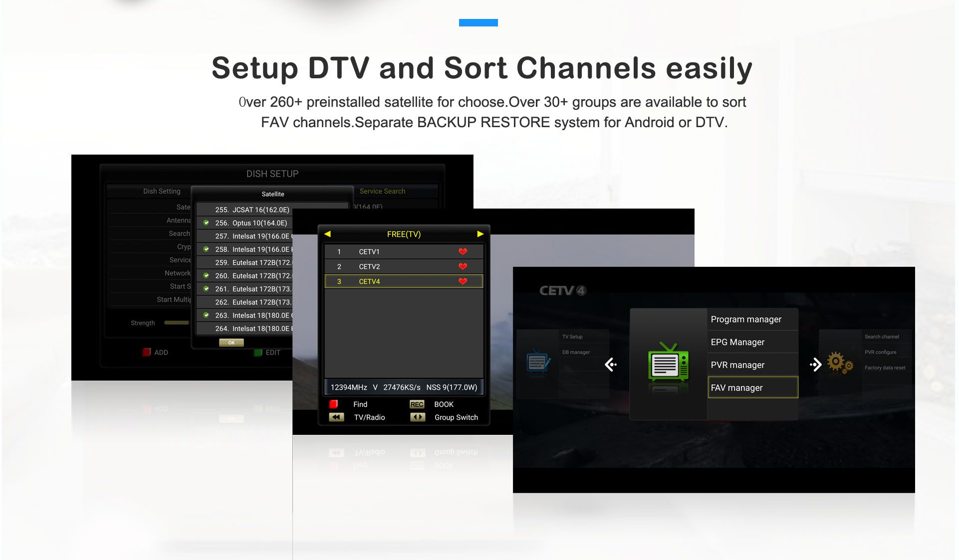The width and height of the screenshot is (958, 560).
Task: Select CETV4 channel from list
Action: coord(403,280)
